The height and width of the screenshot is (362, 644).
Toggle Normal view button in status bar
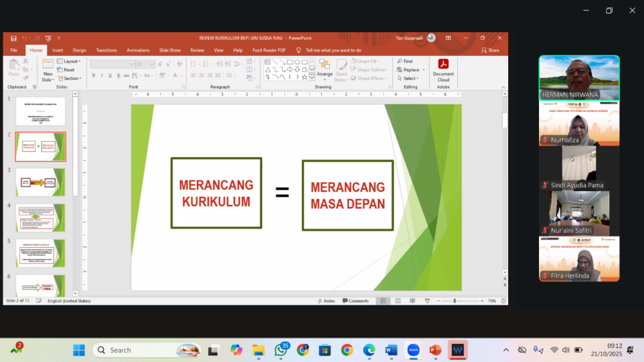click(383, 301)
